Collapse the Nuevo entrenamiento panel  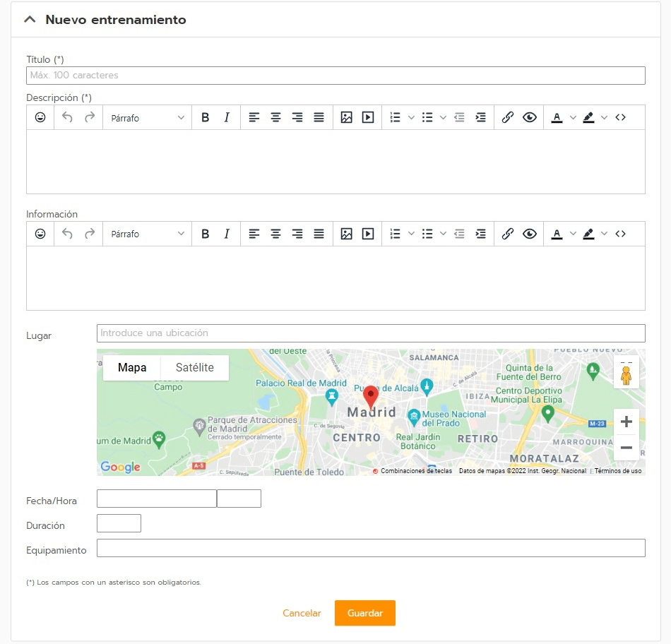(x=29, y=19)
